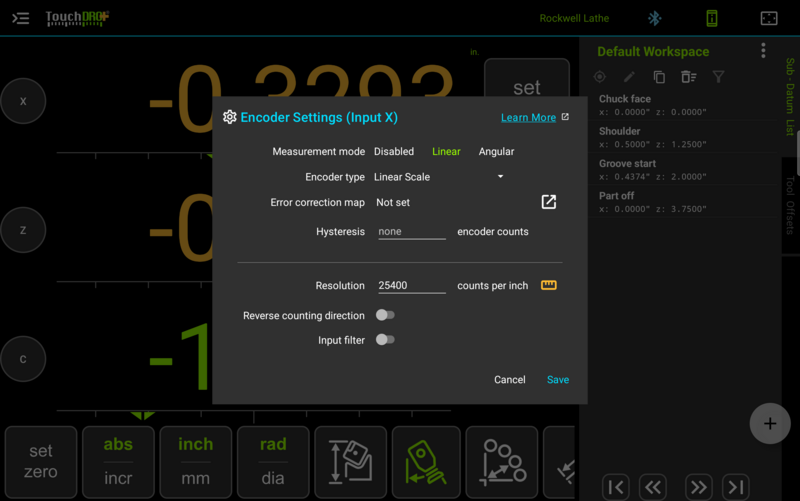Toggle the fullscreen icon in top bar
This screenshot has height=501, width=800.
click(x=769, y=18)
